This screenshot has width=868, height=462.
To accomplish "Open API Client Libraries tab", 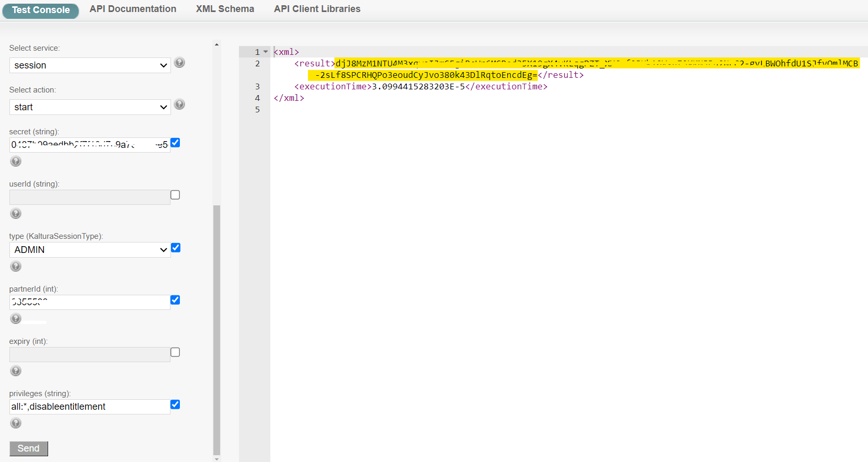I will click(x=317, y=9).
